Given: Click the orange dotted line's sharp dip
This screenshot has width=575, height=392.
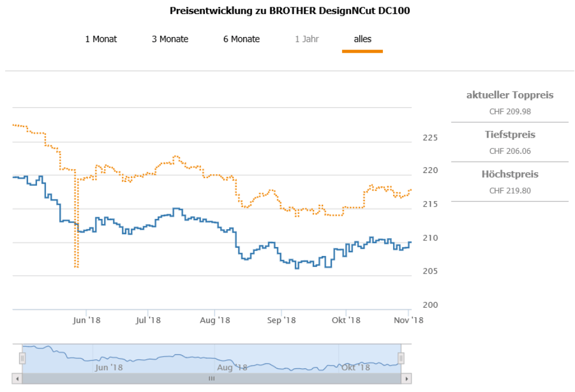Looking at the screenshot, I should (76, 265).
